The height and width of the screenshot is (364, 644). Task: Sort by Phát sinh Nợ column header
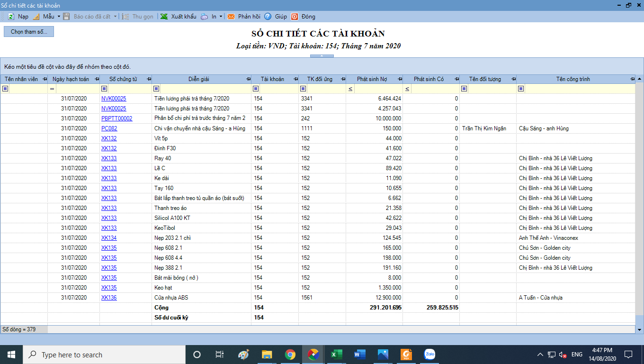[372, 79]
